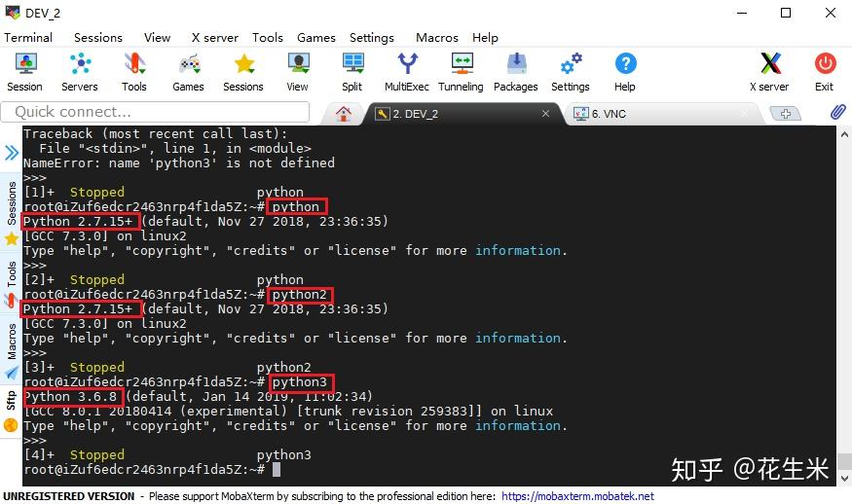This screenshot has height=504, width=852.
Task: Click the 'Python 3.6.8' version text
Action: click(x=71, y=396)
